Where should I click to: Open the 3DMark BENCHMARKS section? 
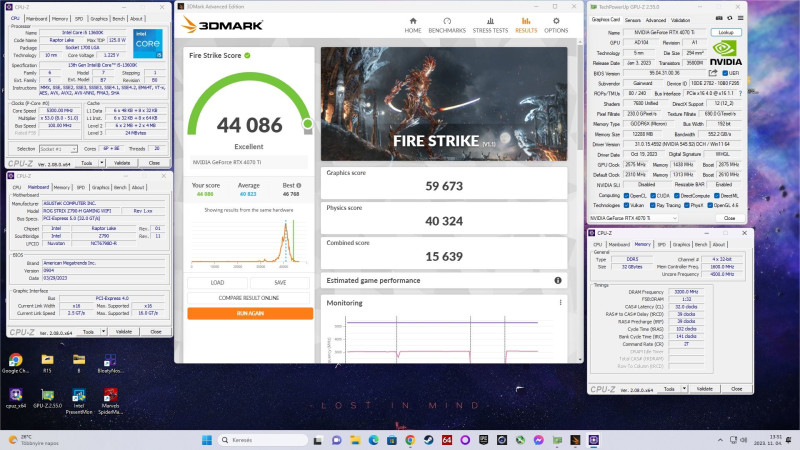click(x=447, y=25)
